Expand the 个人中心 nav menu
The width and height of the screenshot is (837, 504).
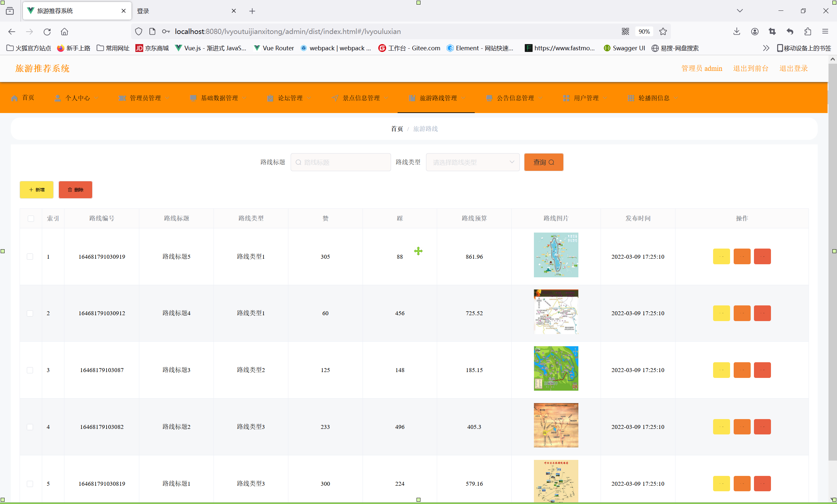click(77, 98)
